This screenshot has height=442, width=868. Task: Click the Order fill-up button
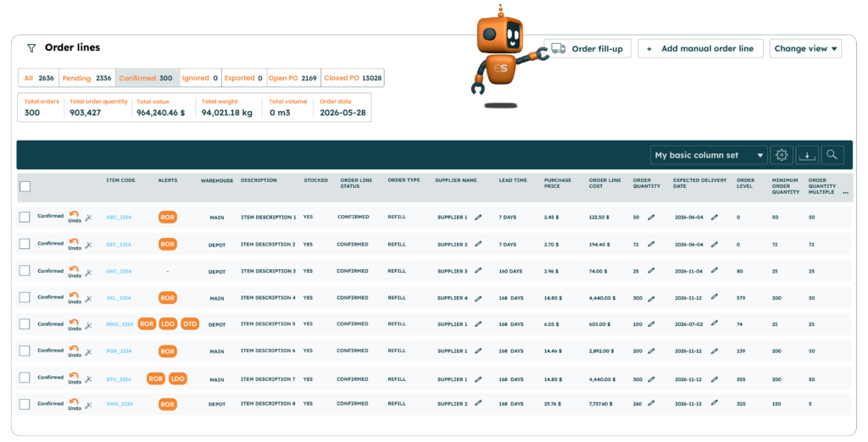587,48
